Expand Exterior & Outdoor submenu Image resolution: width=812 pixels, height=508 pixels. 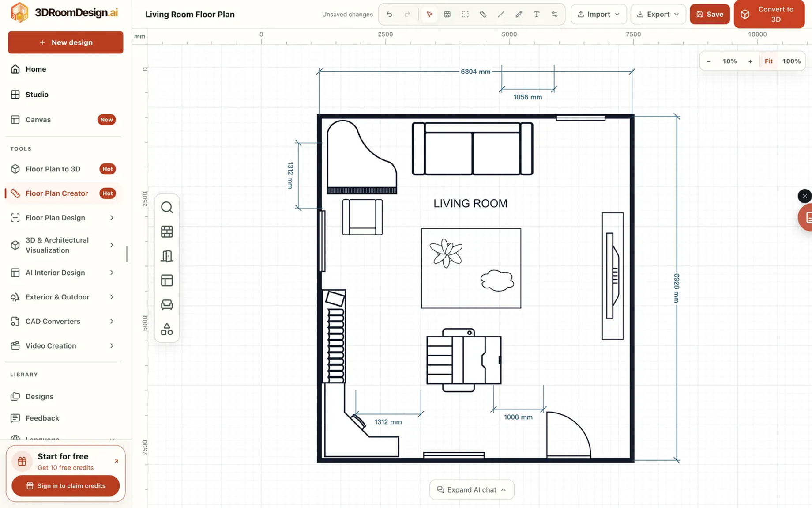click(112, 297)
